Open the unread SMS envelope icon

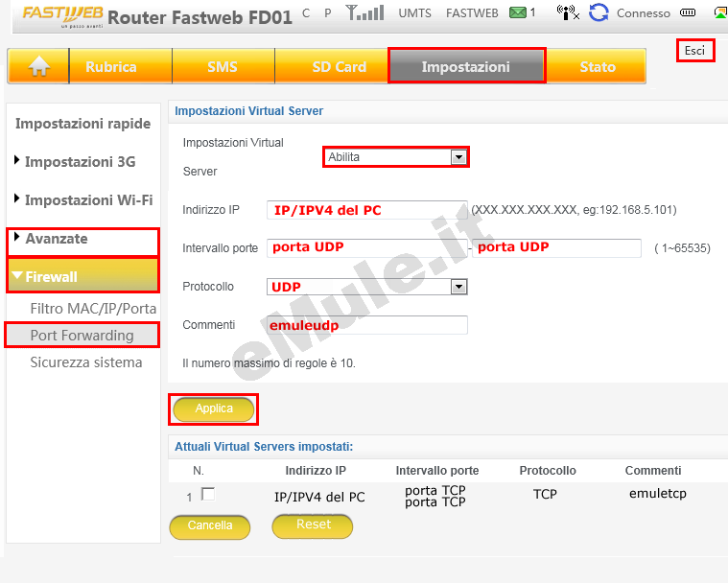[518, 12]
